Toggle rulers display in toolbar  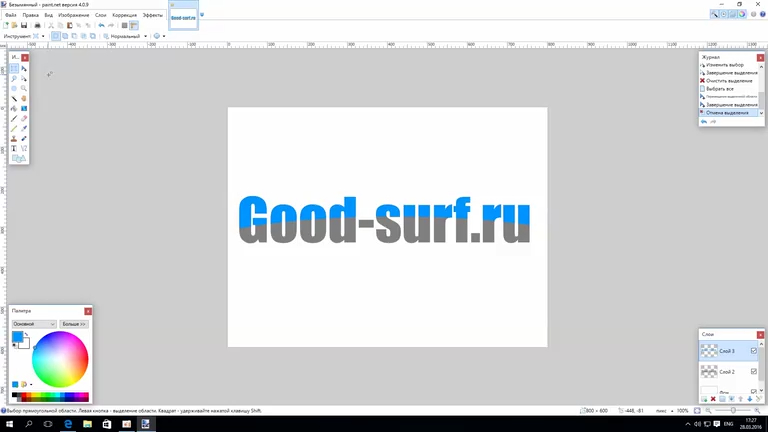point(134,25)
